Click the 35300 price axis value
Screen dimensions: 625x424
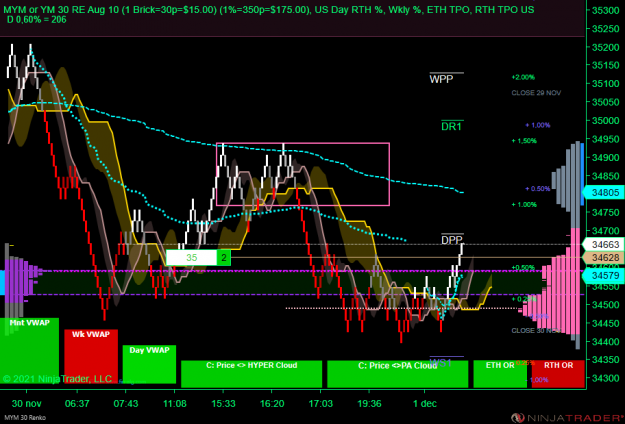point(606,10)
